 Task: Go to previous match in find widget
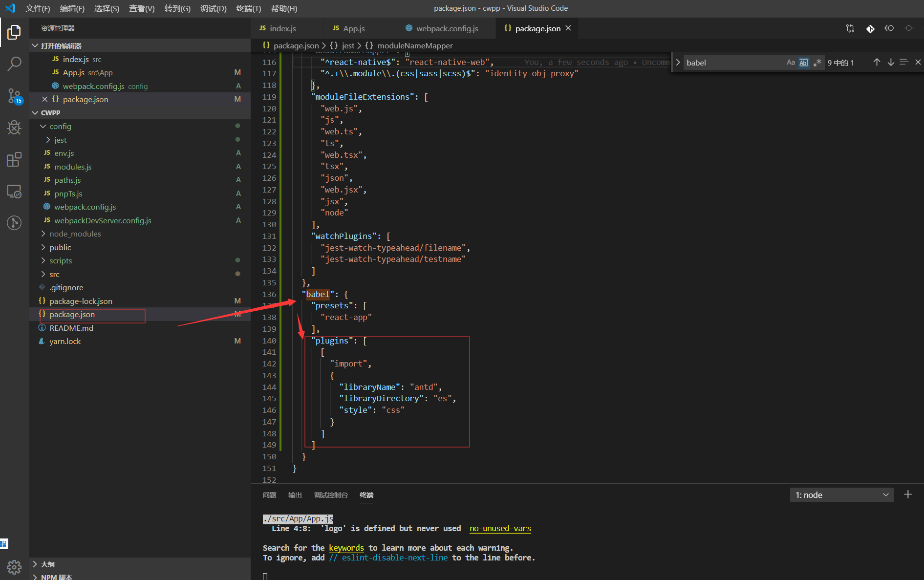click(x=877, y=63)
